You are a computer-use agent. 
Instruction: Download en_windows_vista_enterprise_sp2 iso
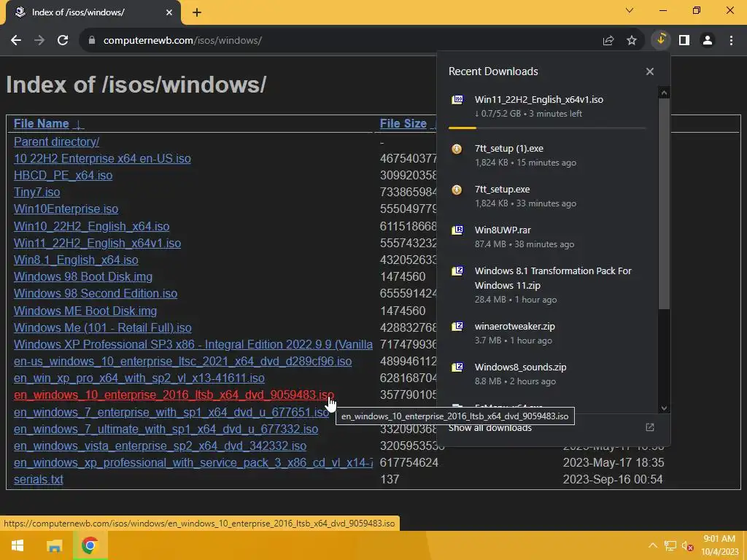160,446
